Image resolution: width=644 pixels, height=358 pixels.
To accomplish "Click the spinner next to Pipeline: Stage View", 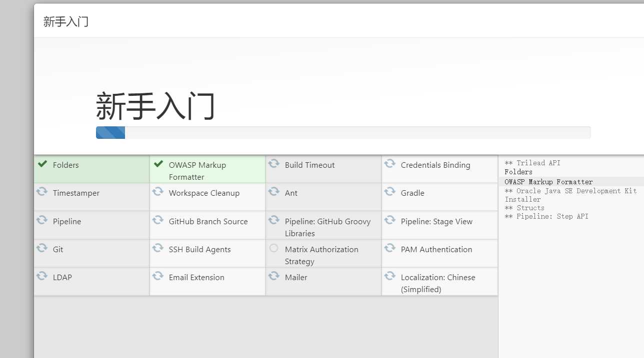I will point(389,220).
